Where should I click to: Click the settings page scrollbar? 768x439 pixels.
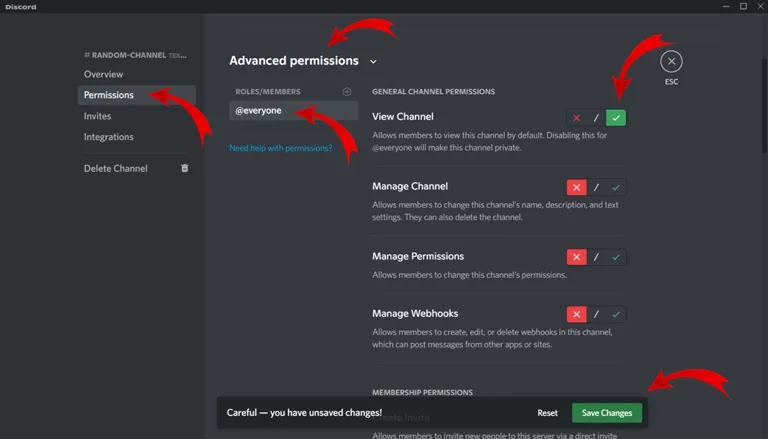click(x=765, y=105)
